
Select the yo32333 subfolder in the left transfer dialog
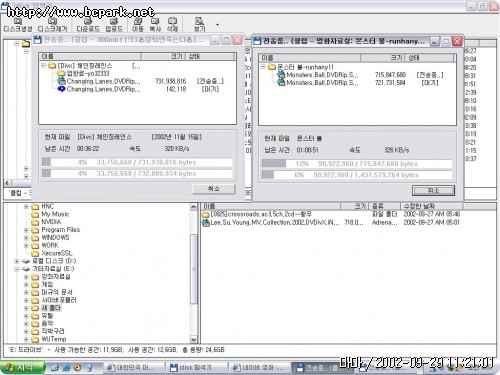83,73
